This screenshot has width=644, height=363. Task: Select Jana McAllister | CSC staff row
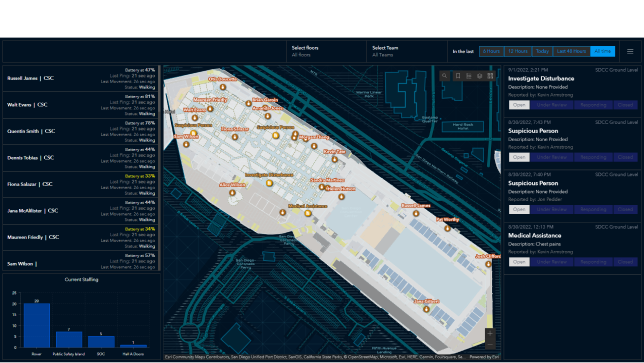click(80, 211)
